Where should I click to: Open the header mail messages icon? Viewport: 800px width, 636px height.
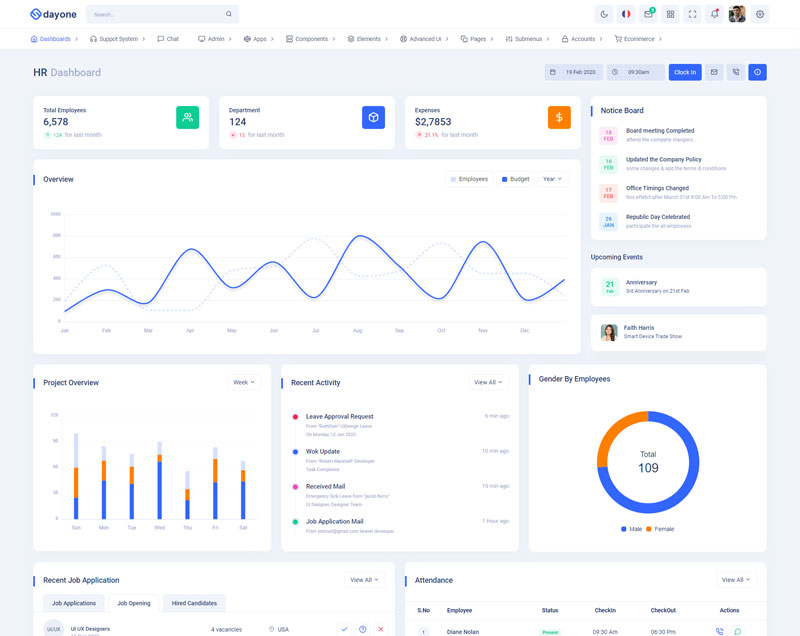[x=648, y=14]
